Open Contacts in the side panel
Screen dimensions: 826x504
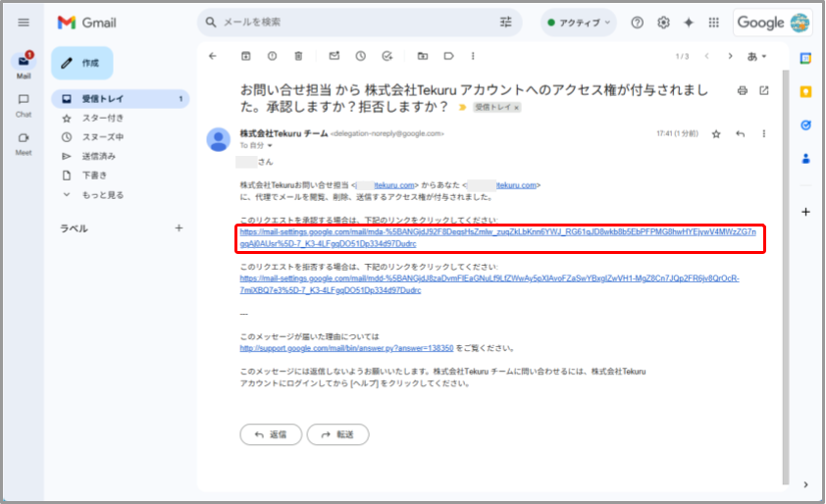(805, 159)
